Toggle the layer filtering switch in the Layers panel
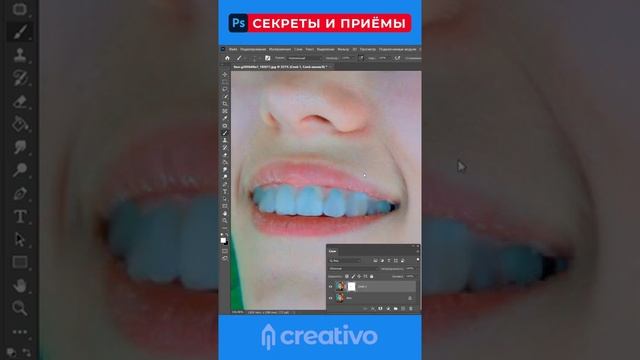Screen dimensions: 640x360 418,260
